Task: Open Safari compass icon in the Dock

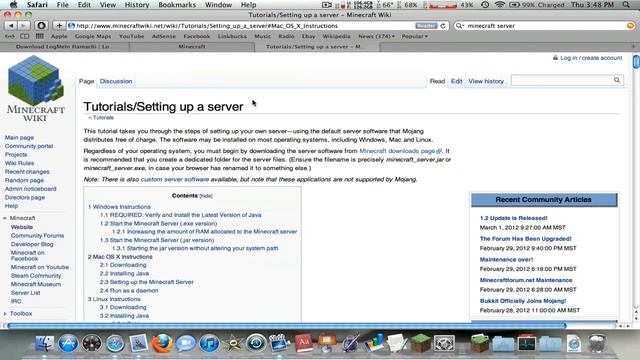Action: pyautogui.click(x=115, y=343)
